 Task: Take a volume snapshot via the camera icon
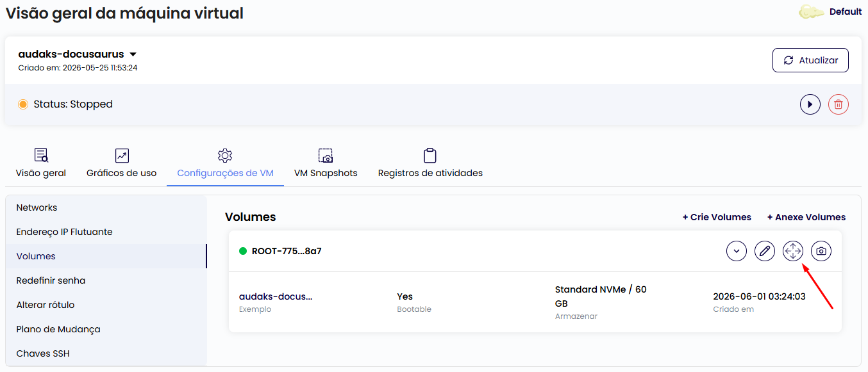821,251
